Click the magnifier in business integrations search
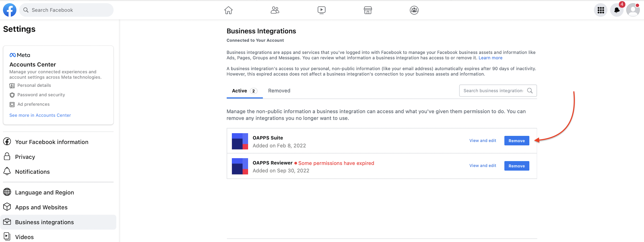 [530, 91]
